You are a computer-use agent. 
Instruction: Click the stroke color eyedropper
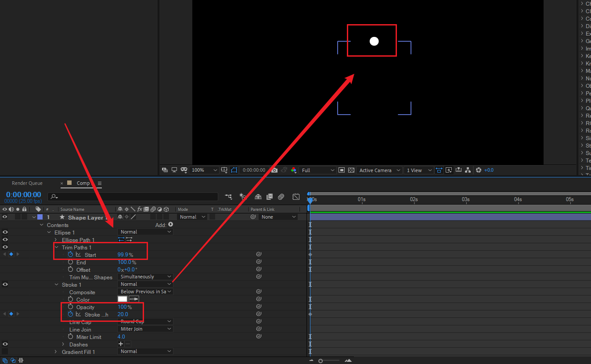tap(133, 299)
